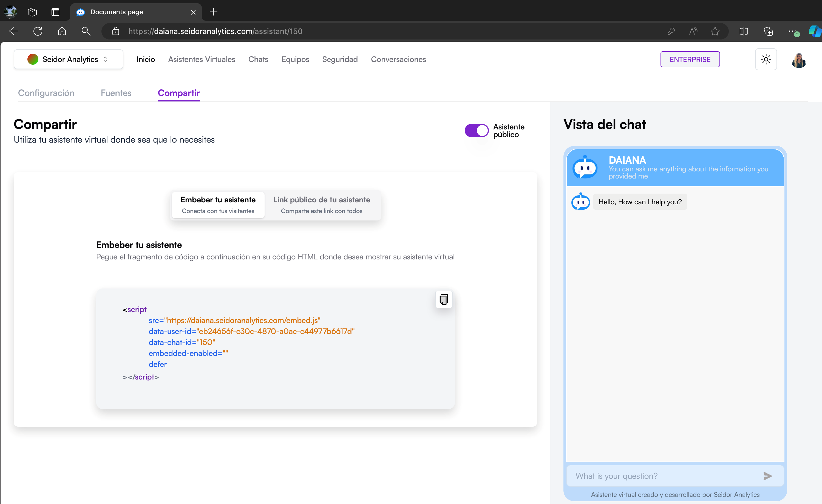822x504 pixels.
Task: Copy the embed script code snippet
Action: pyautogui.click(x=443, y=299)
